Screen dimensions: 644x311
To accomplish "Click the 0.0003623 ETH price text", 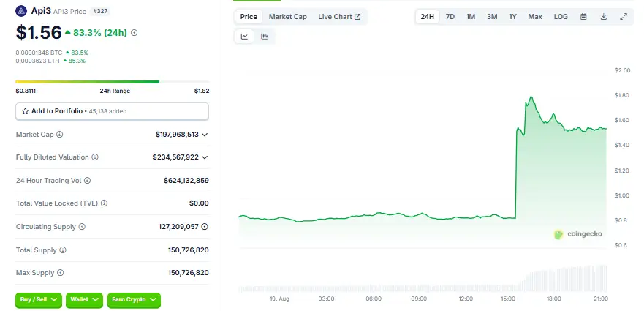I will [38, 61].
